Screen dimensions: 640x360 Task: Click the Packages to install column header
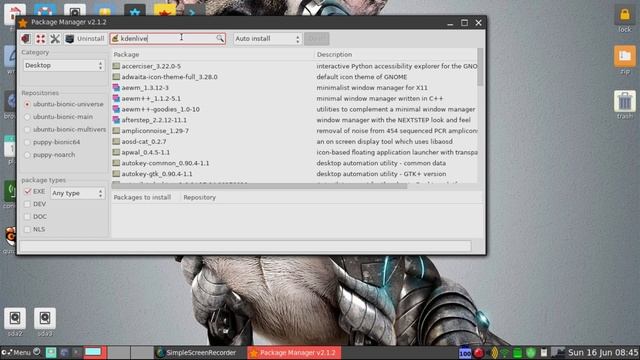point(146,197)
